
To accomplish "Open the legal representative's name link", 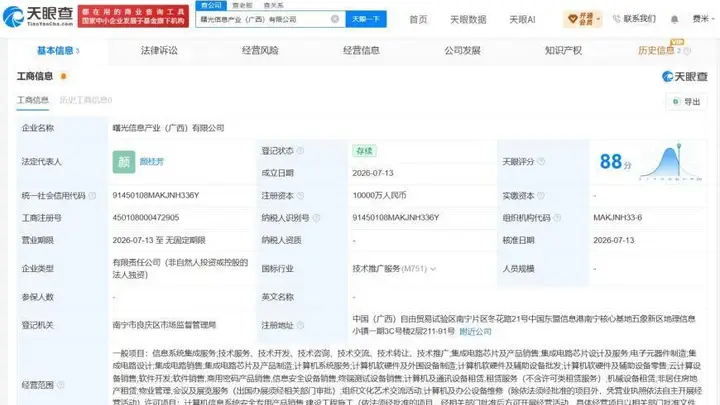I will (152, 162).
